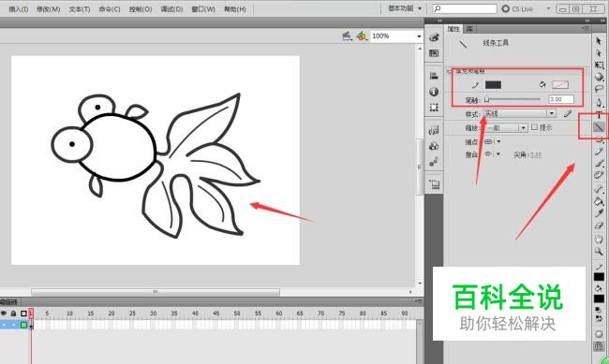The image size is (609, 364).
Task: Select the Pen tool
Action: [599, 102]
